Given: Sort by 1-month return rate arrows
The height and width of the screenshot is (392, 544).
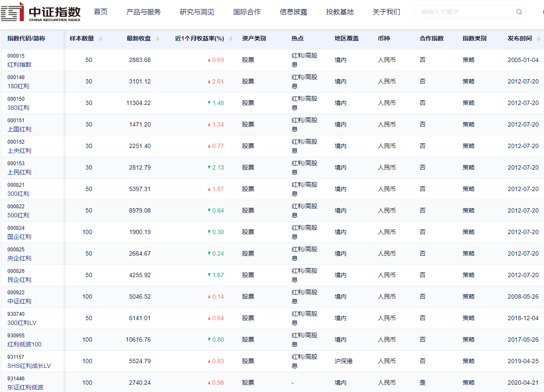Looking at the screenshot, I should tap(231, 39).
